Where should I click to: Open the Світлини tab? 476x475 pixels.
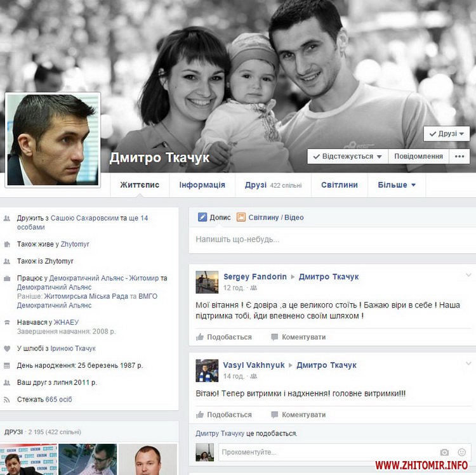(x=339, y=185)
